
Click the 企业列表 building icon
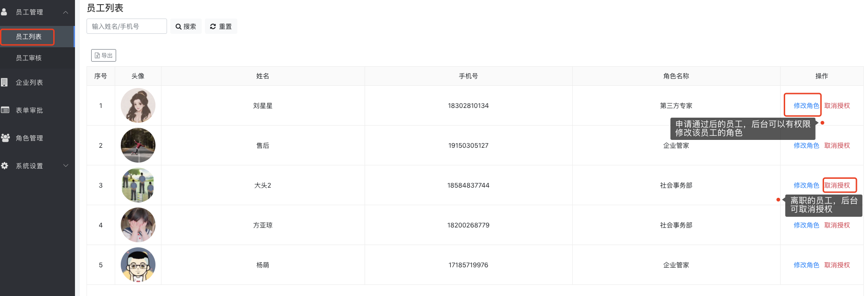4,82
